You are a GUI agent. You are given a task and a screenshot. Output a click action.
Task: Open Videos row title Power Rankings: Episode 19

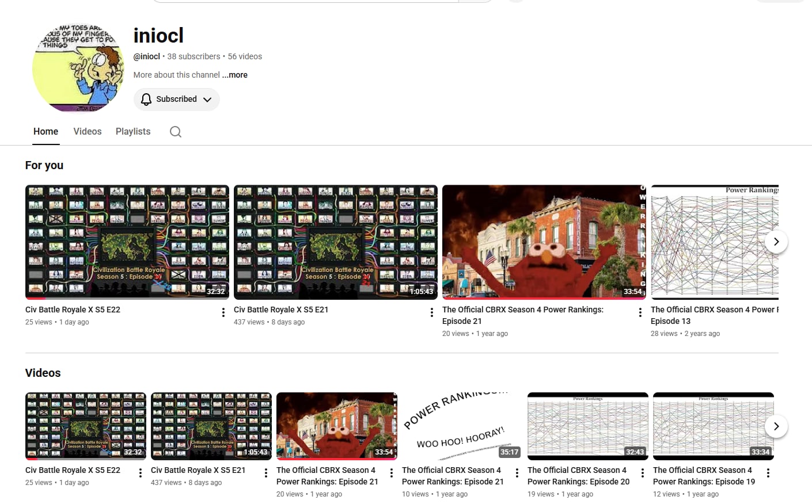coord(704,476)
